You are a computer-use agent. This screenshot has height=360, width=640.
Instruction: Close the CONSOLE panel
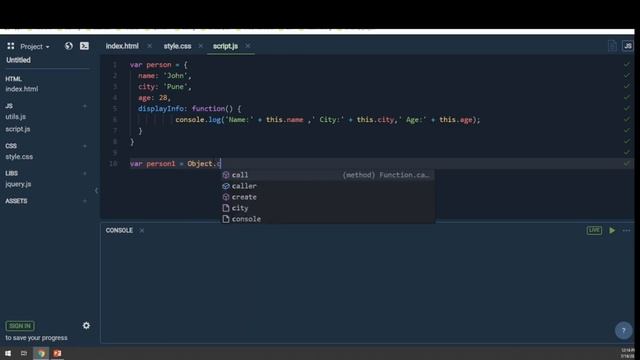click(x=142, y=231)
